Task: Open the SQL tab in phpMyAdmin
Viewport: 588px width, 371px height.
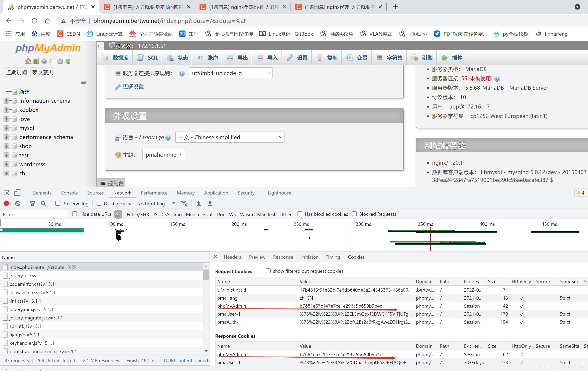Action: [x=147, y=58]
